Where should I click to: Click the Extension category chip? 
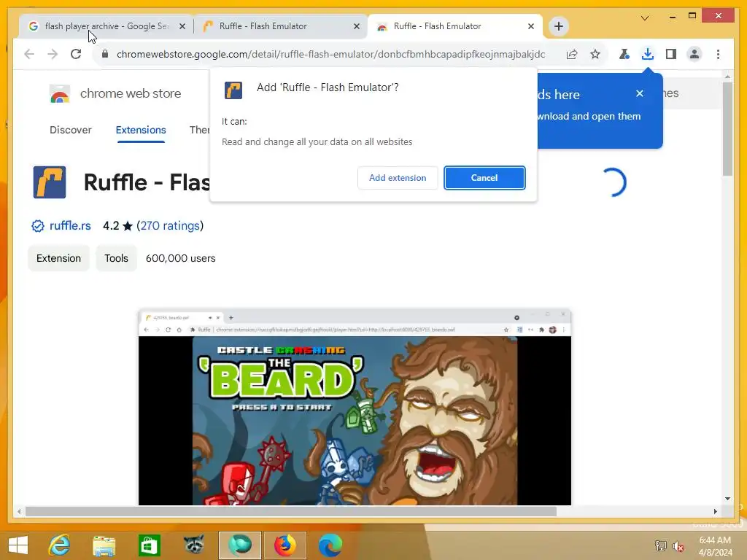point(58,258)
